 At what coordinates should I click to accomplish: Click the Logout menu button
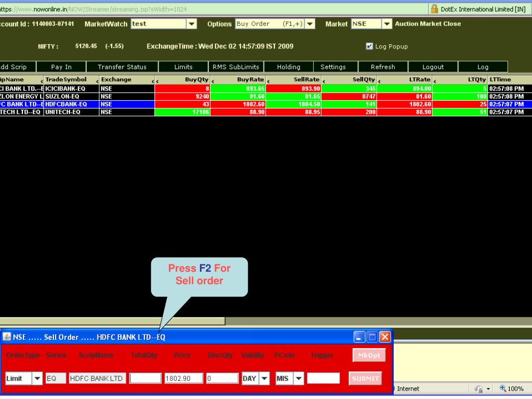[433, 67]
